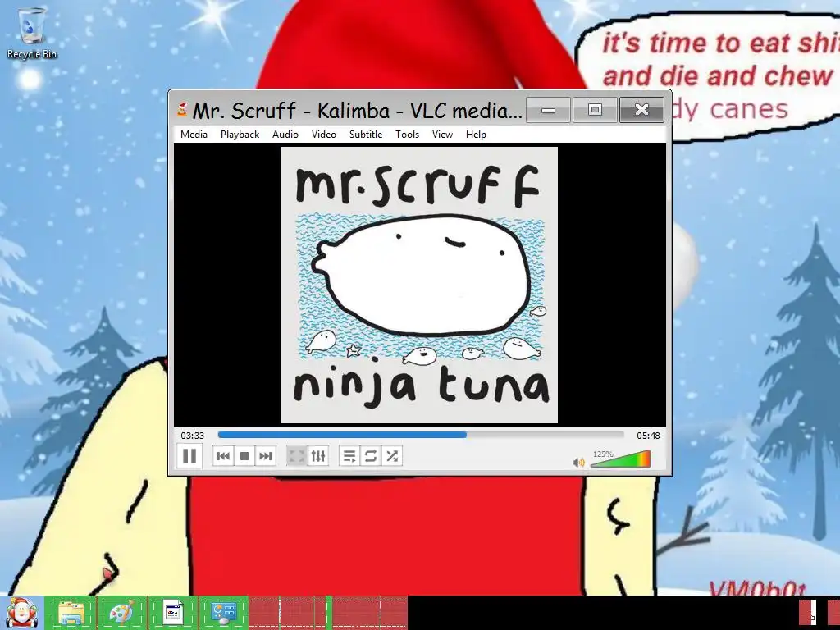840x630 pixels.
Task: Toggle random shuffle playback
Action: (x=392, y=456)
